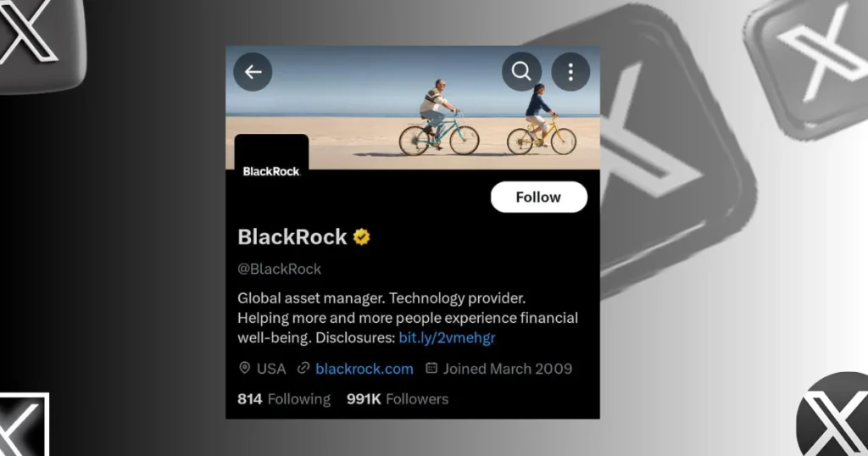The image size is (868, 456).
Task: Open search with the magnifier icon
Action: (x=521, y=71)
